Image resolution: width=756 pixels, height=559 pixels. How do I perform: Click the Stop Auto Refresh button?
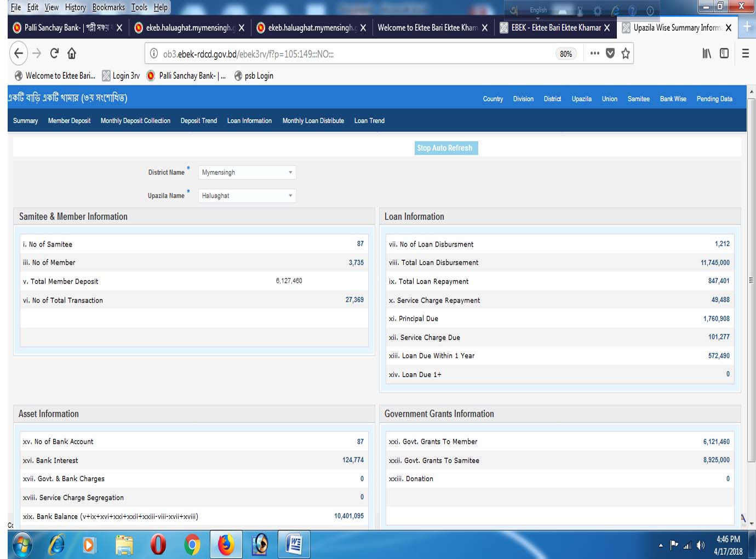coord(446,148)
